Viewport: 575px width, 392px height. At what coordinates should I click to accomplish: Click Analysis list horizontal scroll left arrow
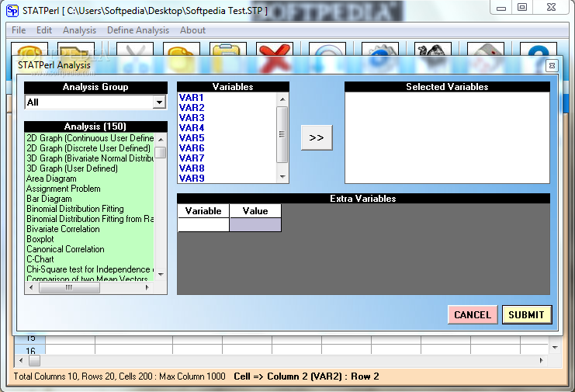pos(31,288)
